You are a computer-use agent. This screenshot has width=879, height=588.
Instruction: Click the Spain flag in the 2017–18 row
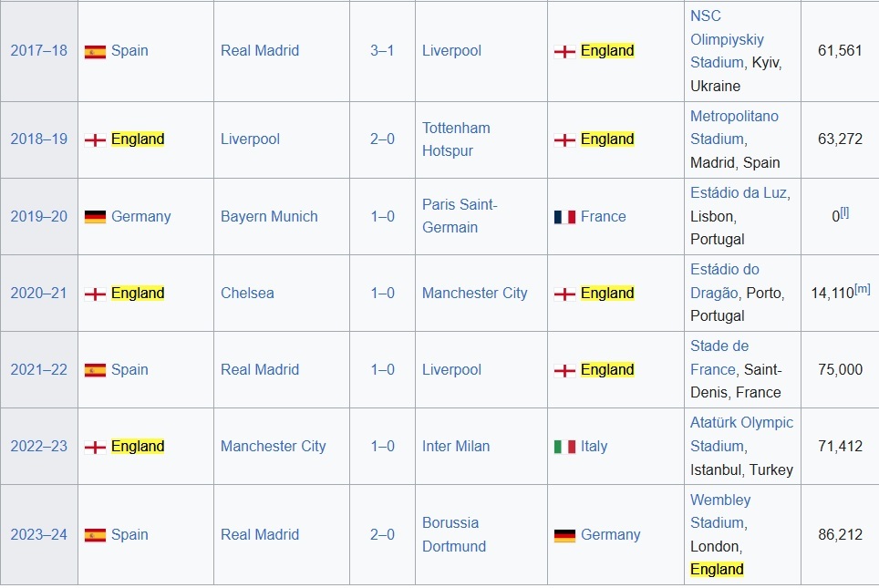click(x=95, y=51)
